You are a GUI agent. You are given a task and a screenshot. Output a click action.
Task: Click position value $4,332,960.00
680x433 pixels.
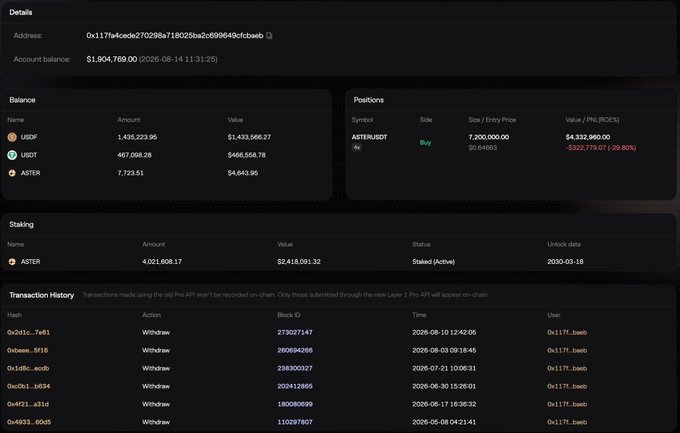coord(588,137)
